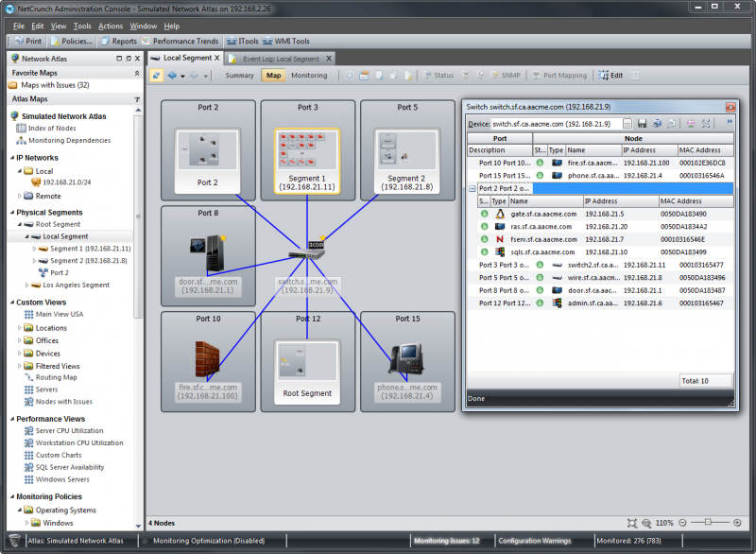Image resolution: width=756 pixels, height=554 pixels.
Task: Close the Local Segment tab
Action: (x=217, y=58)
